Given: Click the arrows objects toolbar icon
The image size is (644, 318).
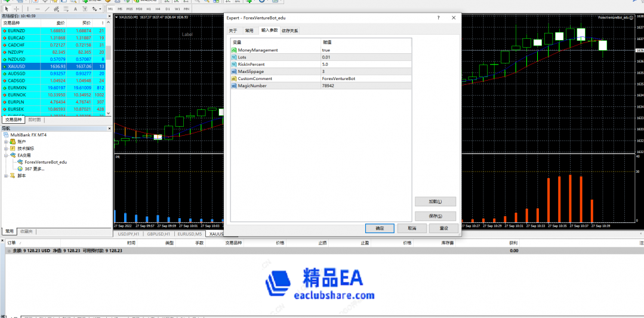Looking at the screenshot, I should coord(94,8).
